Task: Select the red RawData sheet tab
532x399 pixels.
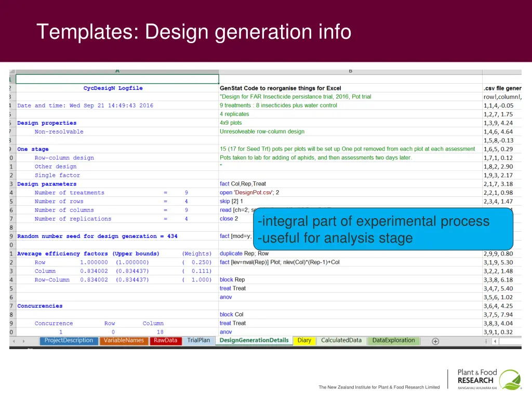Action: point(165,341)
